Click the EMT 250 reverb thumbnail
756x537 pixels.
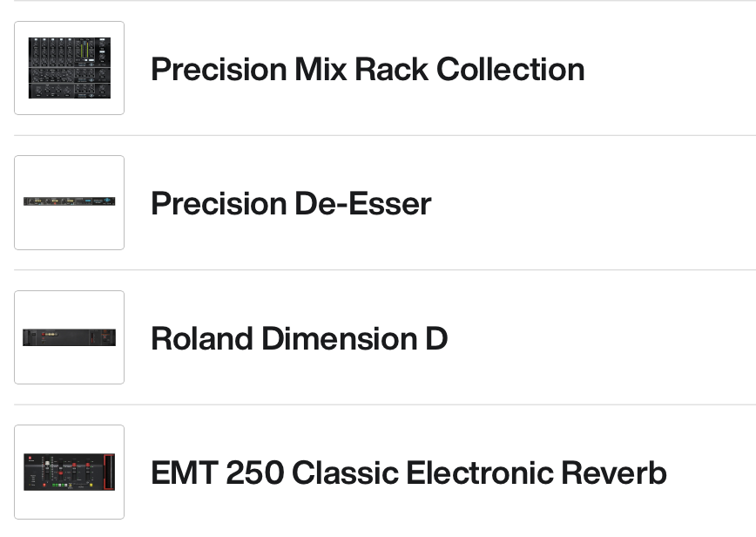pyautogui.click(x=70, y=472)
